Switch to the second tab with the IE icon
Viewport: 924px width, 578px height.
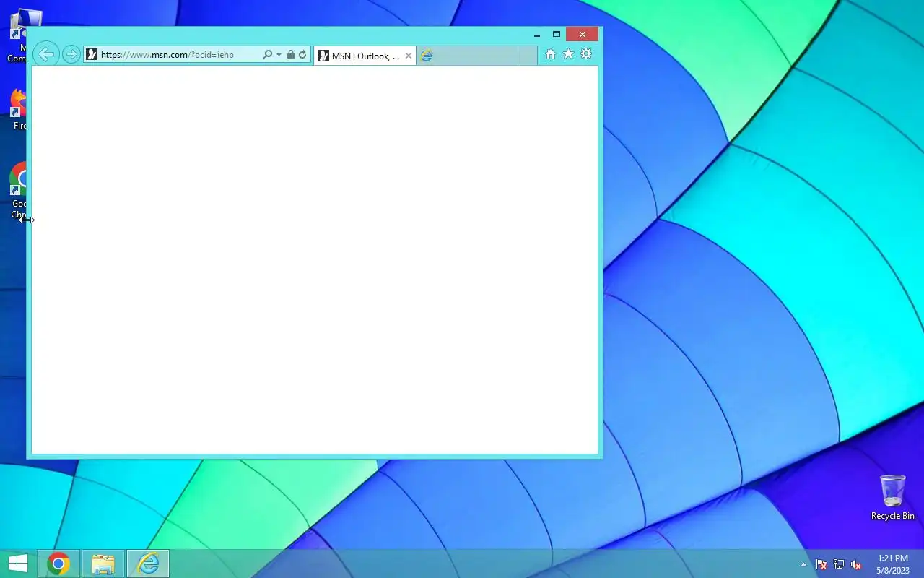coord(467,56)
